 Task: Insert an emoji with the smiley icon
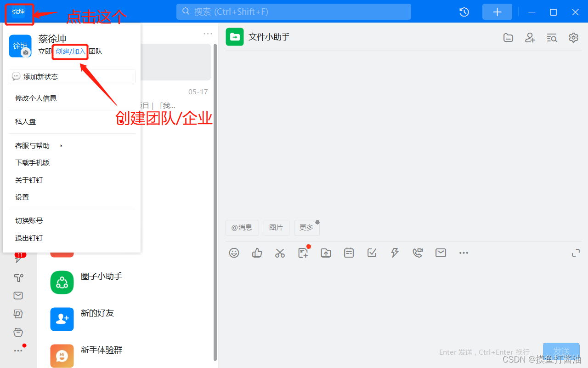point(234,253)
